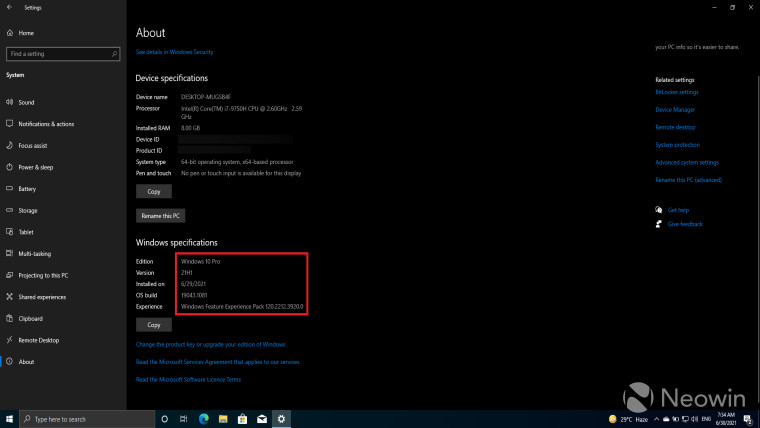760x428 pixels.
Task: Click the Get help chat icon
Action: pos(659,210)
